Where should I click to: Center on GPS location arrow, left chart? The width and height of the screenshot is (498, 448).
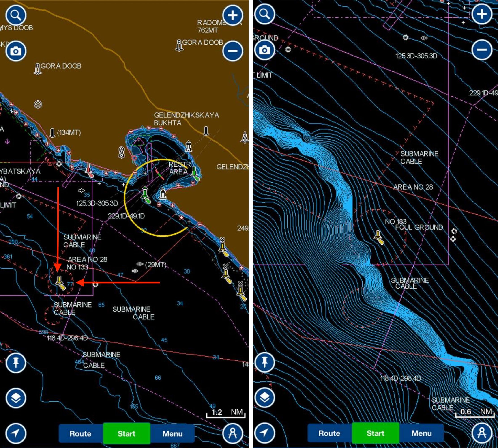[x=16, y=433]
